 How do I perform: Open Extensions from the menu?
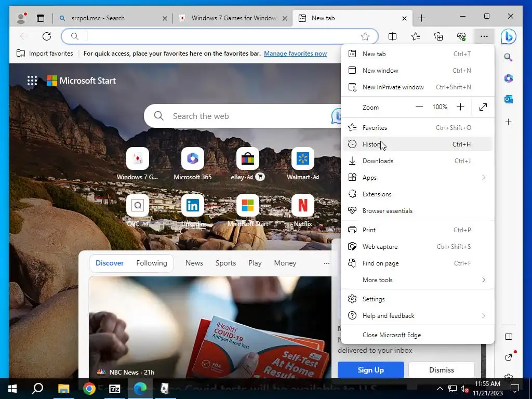[x=418, y=194]
